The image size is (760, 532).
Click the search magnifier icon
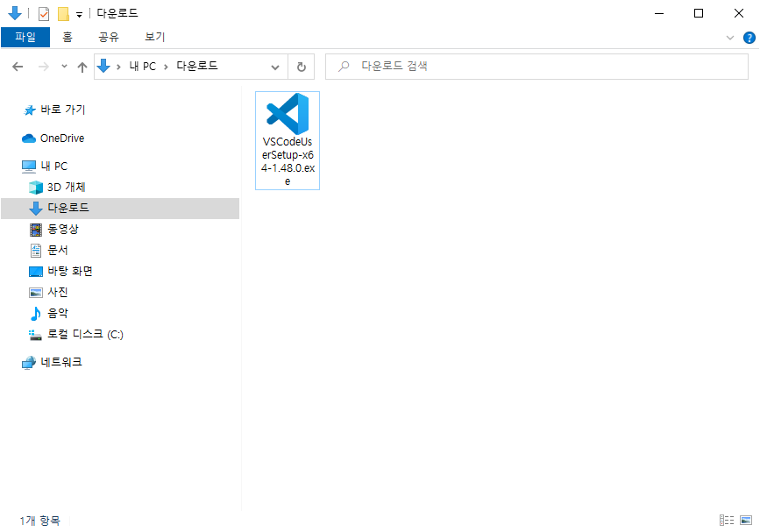344,67
